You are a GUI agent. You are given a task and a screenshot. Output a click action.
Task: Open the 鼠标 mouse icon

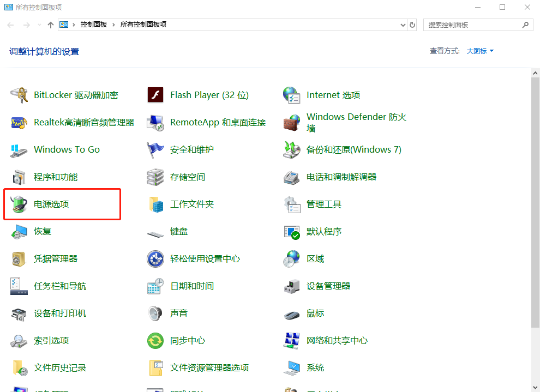click(x=292, y=314)
